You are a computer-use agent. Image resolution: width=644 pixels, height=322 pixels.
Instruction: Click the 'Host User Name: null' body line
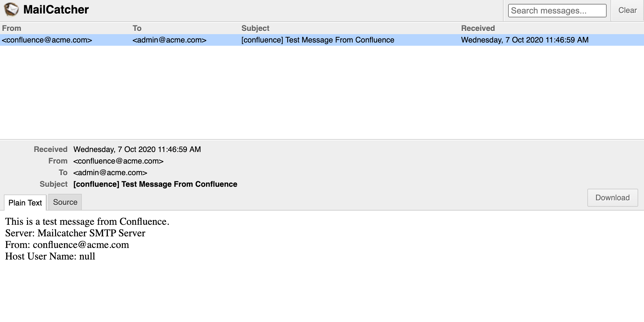click(x=50, y=256)
